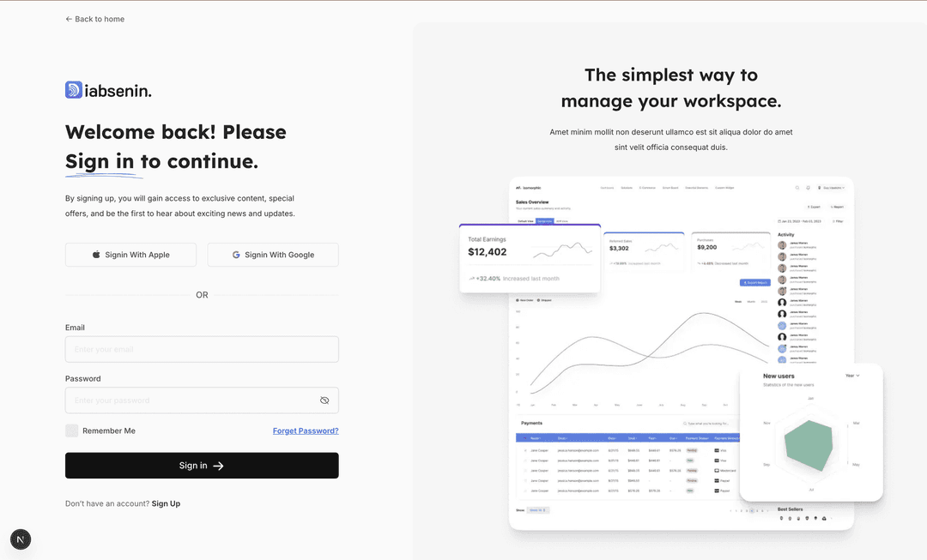927x560 pixels.
Task: Sign in with the Google button
Action: click(x=273, y=255)
